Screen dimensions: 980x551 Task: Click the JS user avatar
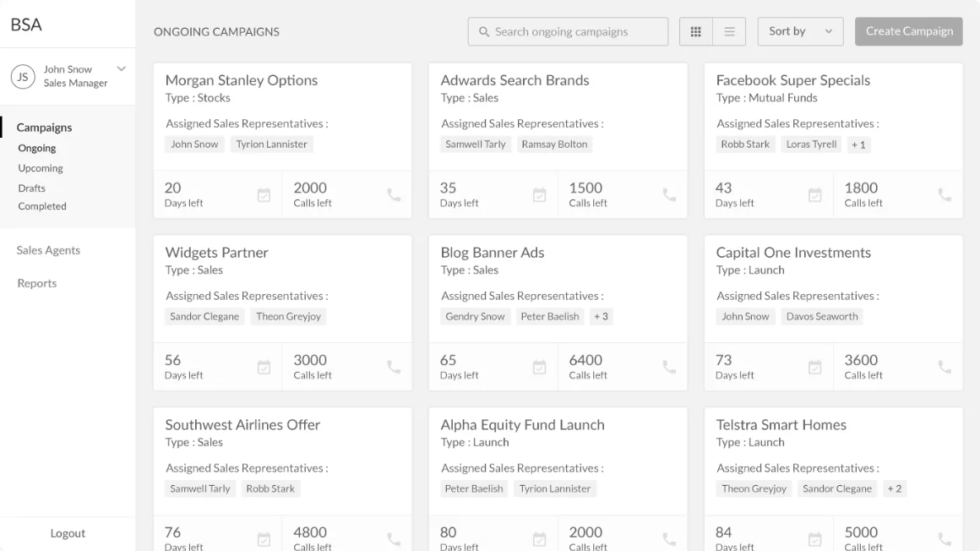(23, 76)
